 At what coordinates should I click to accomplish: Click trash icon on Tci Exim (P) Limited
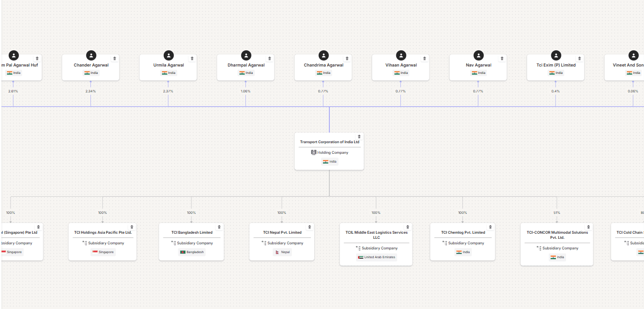pos(579,59)
